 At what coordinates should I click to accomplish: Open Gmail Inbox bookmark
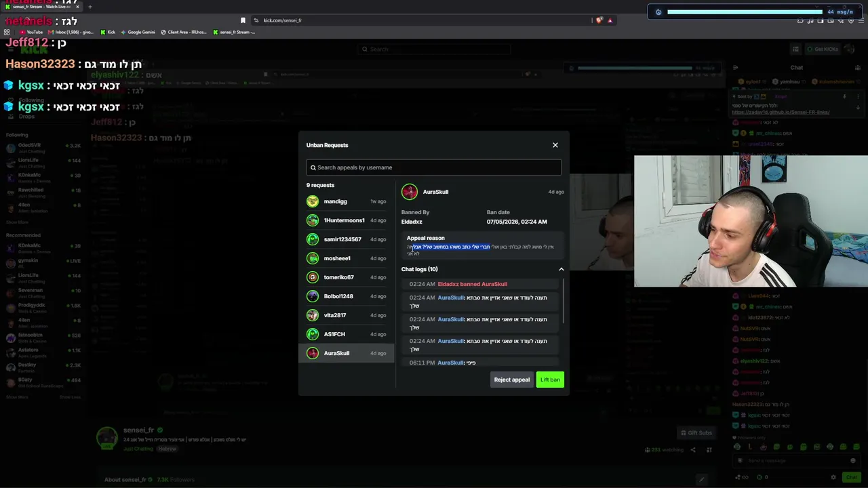pos(71,32)
